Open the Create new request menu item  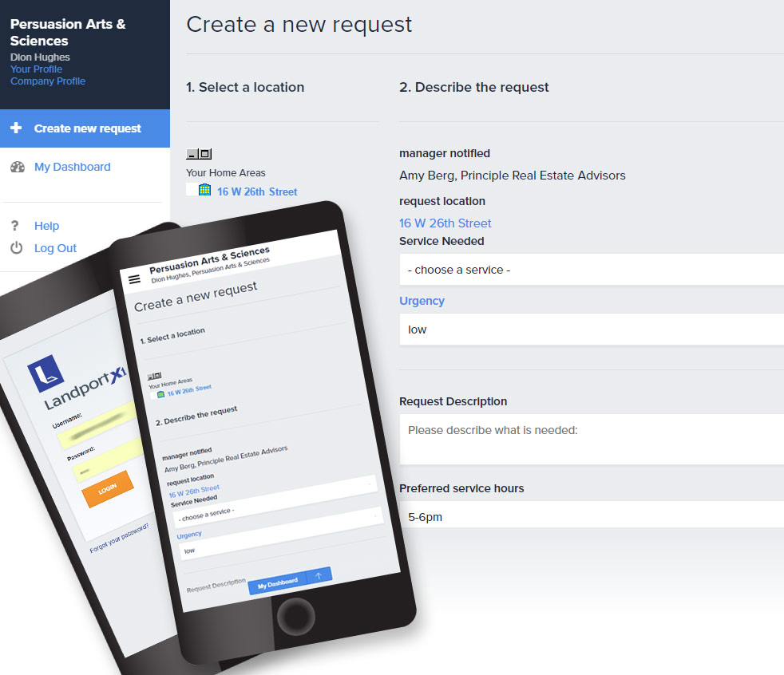85,128
